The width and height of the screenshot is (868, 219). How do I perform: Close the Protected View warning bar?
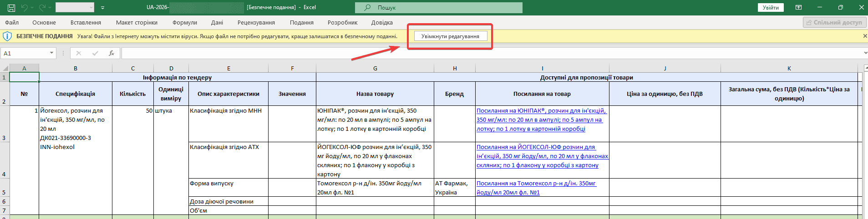[x=865, y=36]
